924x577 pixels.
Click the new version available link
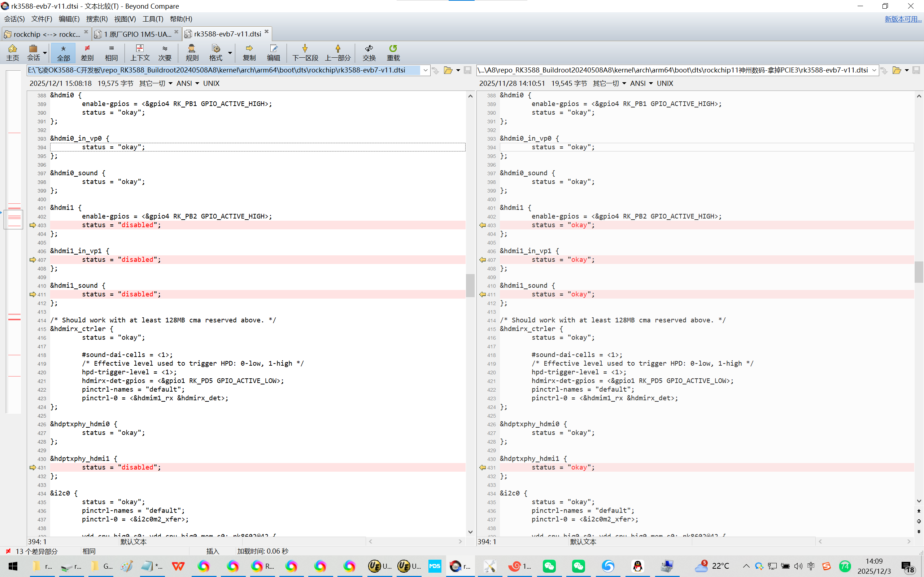click(903, 19)
